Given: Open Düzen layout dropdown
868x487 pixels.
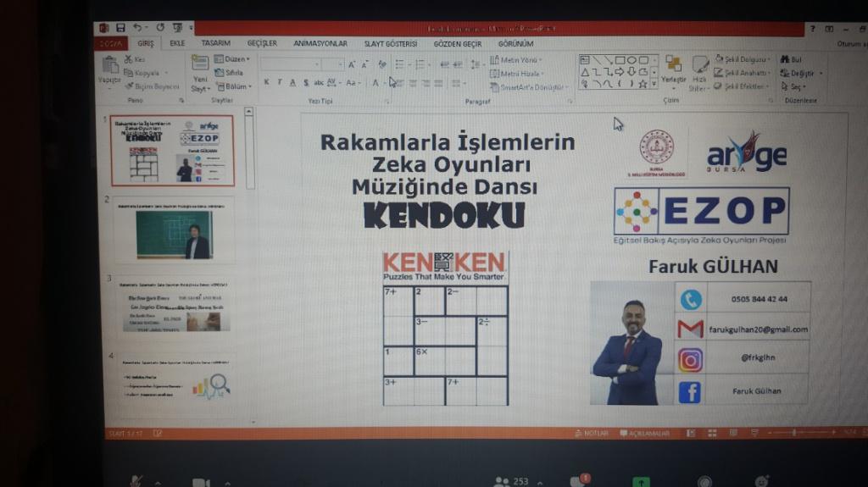Looking at the screenshot, I should (232, 58).
